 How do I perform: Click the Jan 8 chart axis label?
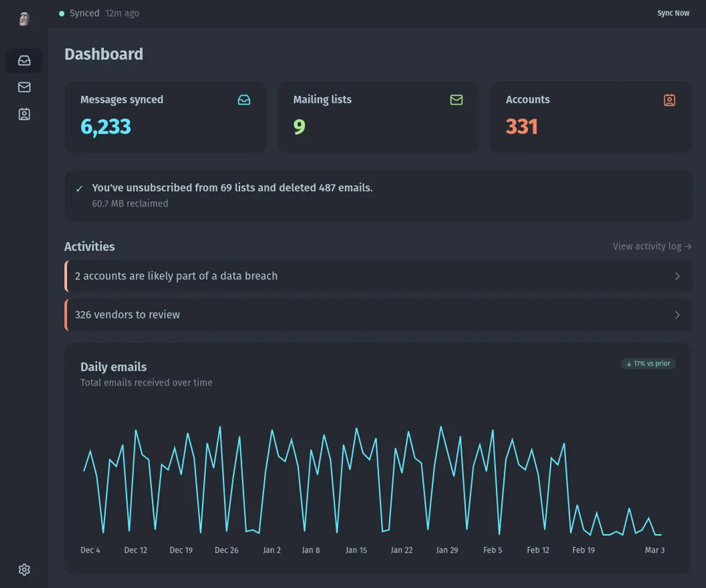tap(311, 550)
